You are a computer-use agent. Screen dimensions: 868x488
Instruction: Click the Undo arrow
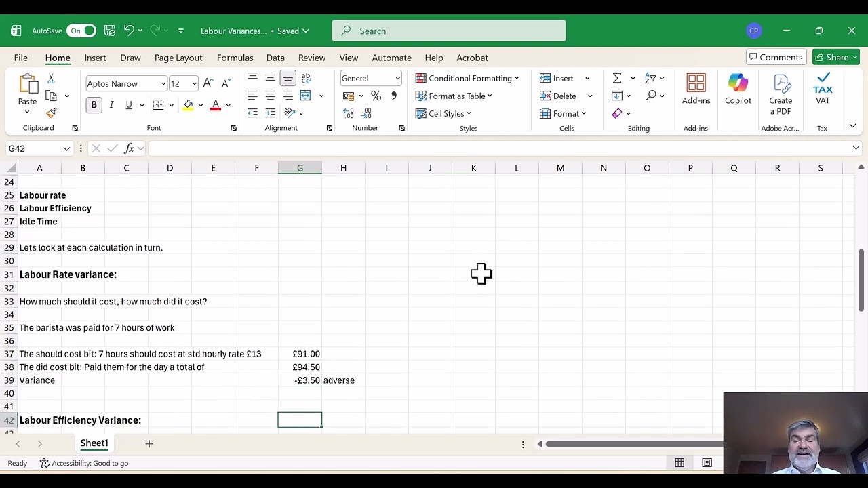tap(129, 30)
